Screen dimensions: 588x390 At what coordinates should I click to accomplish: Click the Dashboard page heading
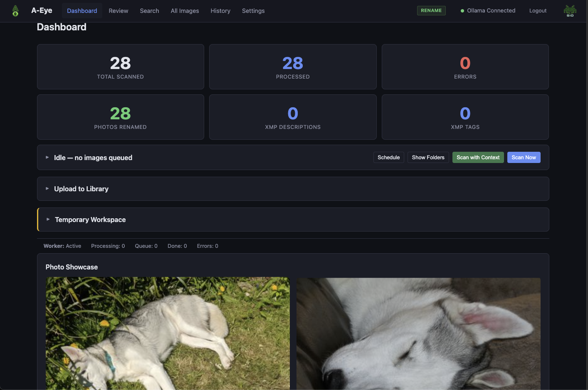(62, 27)
